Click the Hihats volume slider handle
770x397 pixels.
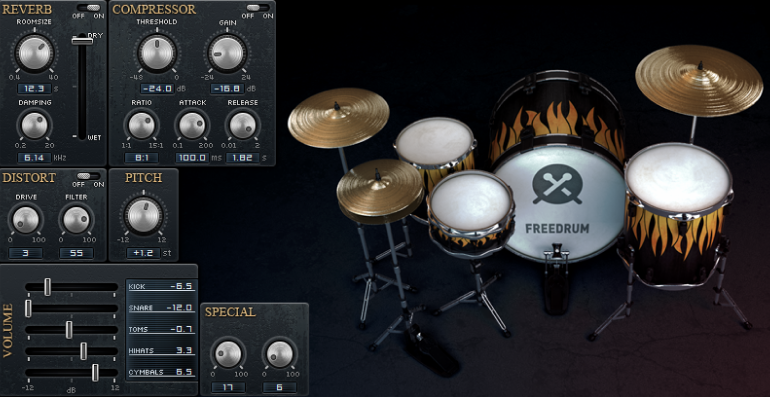(x=83, y=351)
